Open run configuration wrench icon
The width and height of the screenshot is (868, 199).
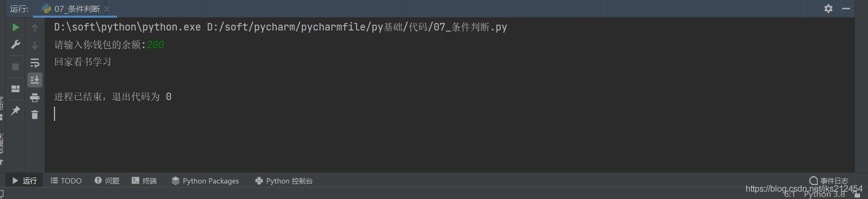15,44
